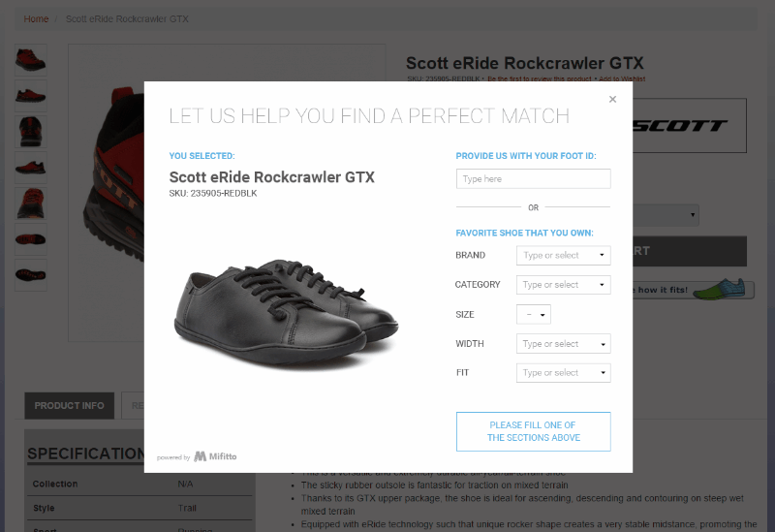Expand the BRAND dropdown
Screen dimensions: 775x532
(564, 255)
